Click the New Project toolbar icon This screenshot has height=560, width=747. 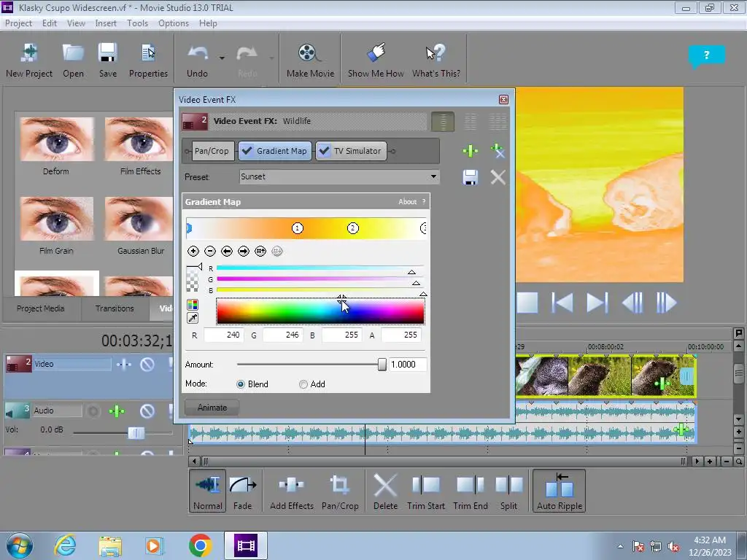pos(29,61)
